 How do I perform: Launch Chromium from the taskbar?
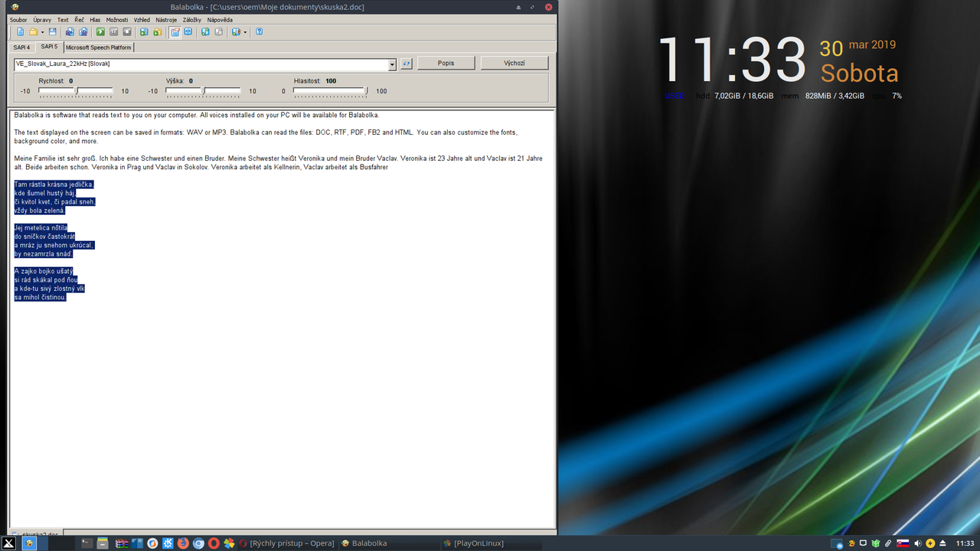coord(198,543)
